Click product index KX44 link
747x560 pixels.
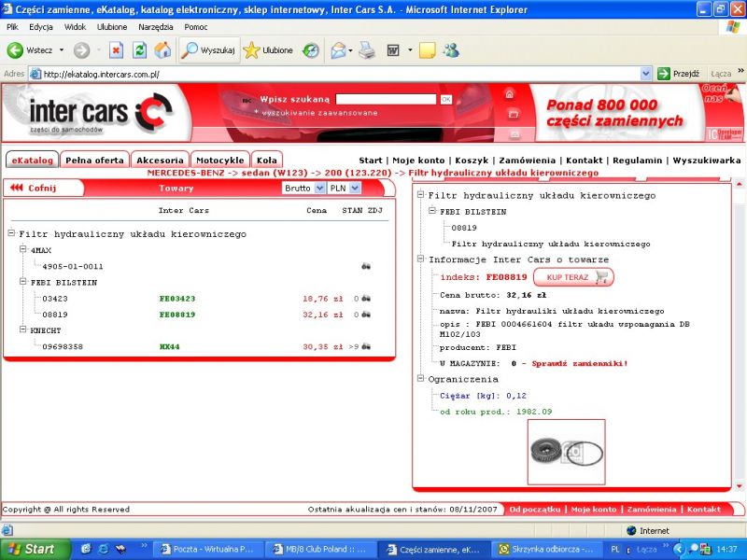coord(170,346)
